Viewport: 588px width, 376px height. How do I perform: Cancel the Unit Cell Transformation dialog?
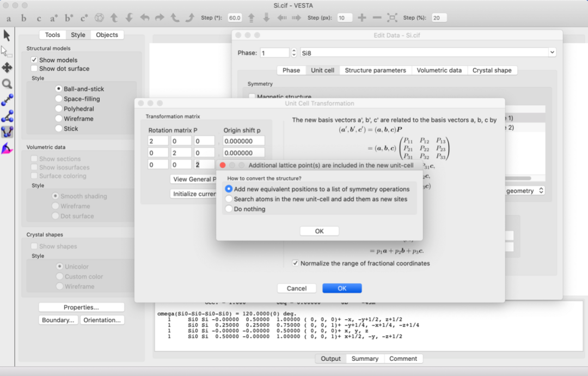297,288
